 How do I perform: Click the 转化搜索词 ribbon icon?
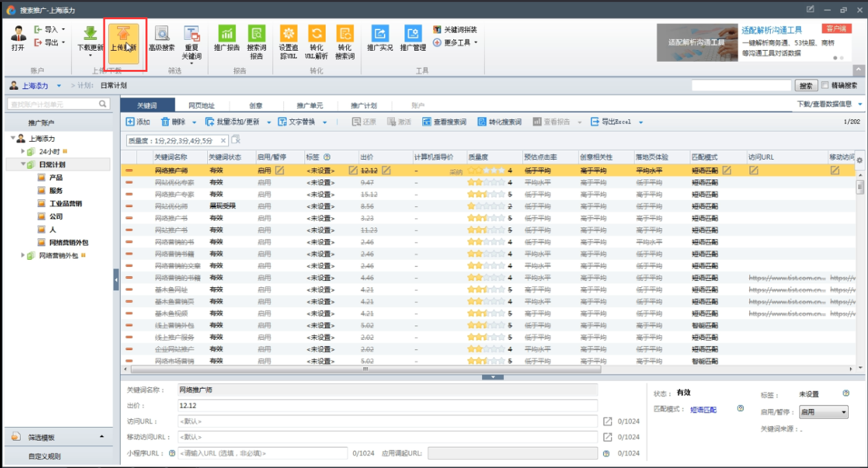tap(345, 34)
